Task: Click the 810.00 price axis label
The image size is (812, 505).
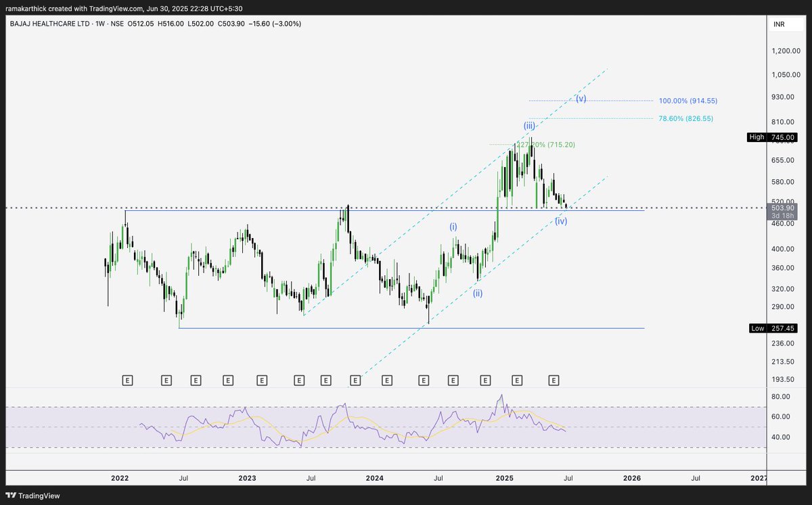Action: pyautogui.click(x=783, y=122)
